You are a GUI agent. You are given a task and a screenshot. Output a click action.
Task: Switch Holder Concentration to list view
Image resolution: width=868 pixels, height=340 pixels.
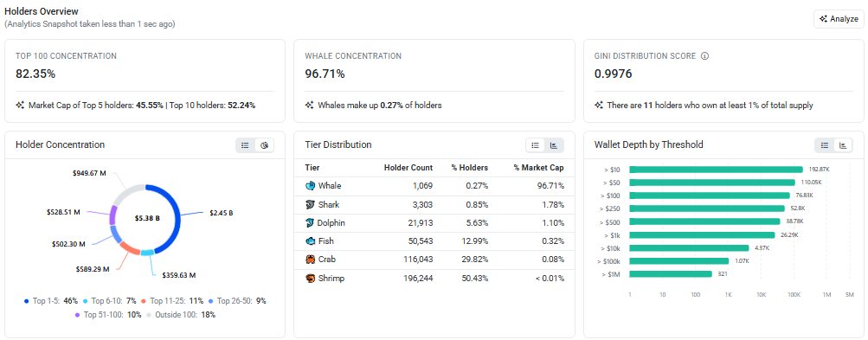(x=245, y=145)
